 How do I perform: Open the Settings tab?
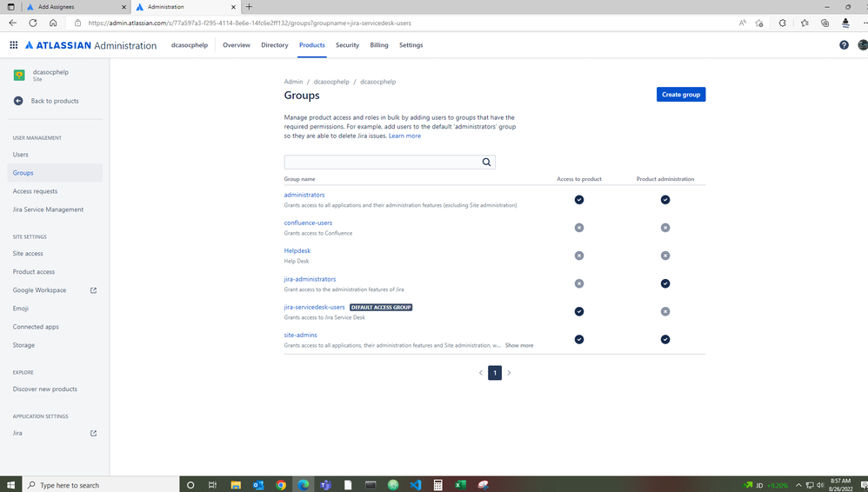point(411,45)
